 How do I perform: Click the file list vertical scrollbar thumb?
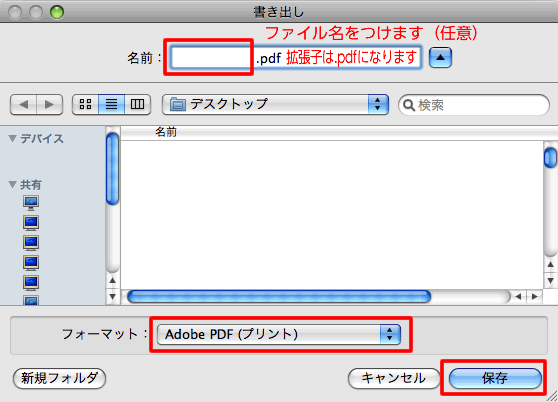tap(551, 158)
